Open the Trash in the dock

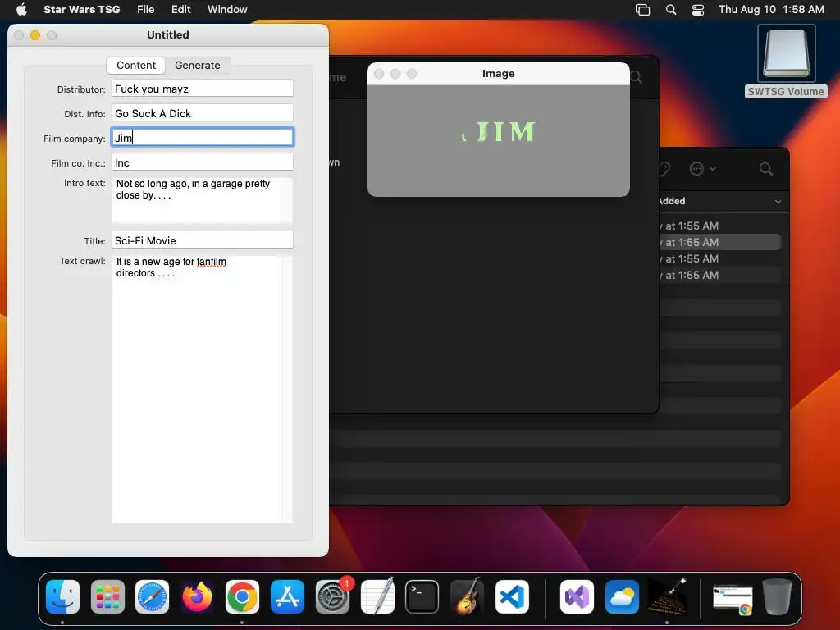pyautogui.click(x=777, y=597)
